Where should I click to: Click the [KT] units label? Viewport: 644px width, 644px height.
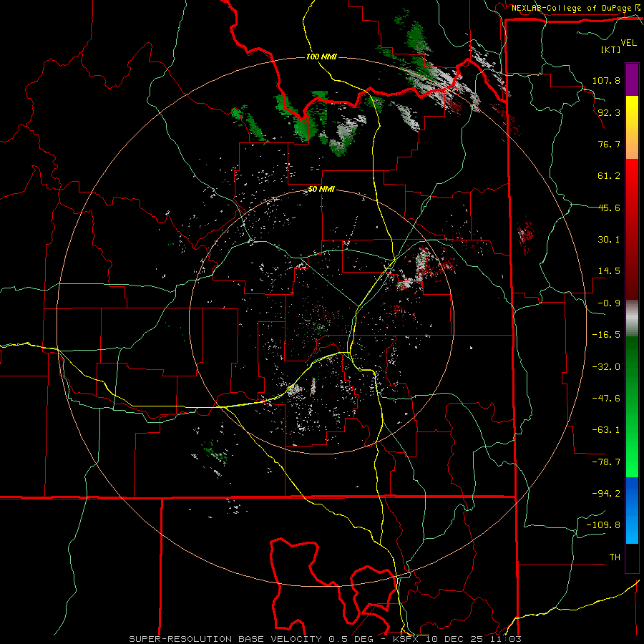[610, 49]
